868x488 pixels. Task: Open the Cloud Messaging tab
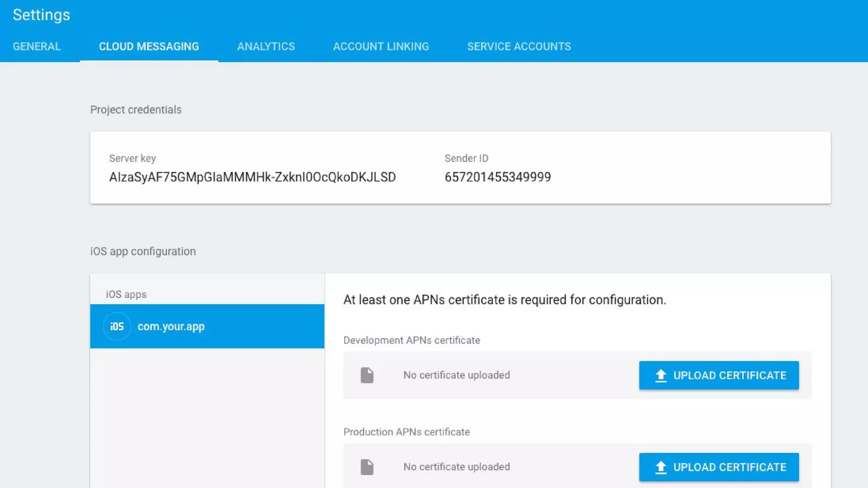pos(149,46)
